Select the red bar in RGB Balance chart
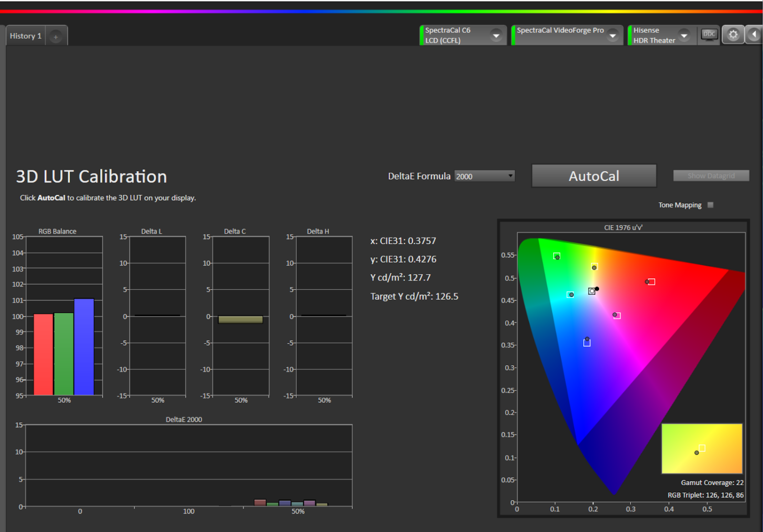Viewport: 763px width, 532px height. coord(43,354)
